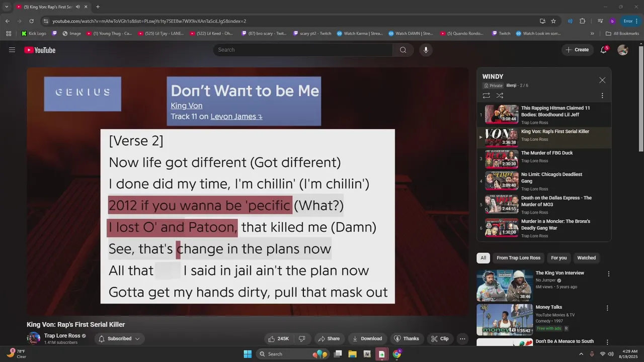Open the Watch DAMN bookmark
The height and width of the screenshot is (362, 644).
tap(411, 34)
